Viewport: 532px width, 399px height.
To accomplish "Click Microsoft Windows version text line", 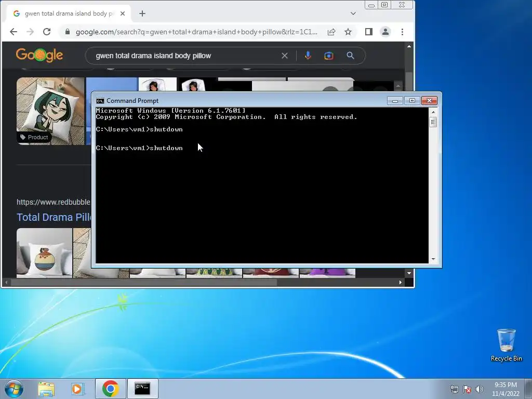I will (x=170, y=111).
